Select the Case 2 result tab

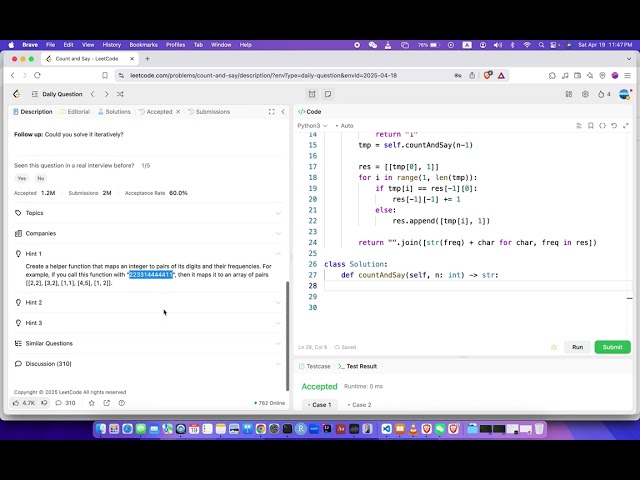click(360, 405)
